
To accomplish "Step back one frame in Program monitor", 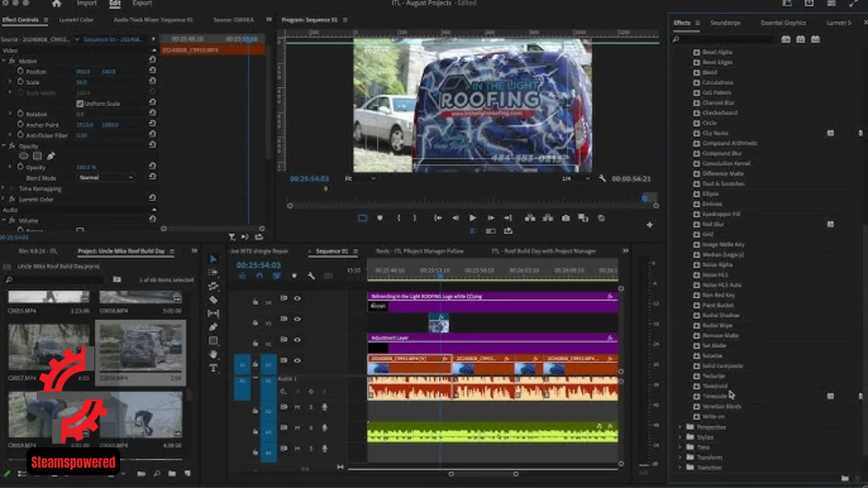I will point(455,218).
